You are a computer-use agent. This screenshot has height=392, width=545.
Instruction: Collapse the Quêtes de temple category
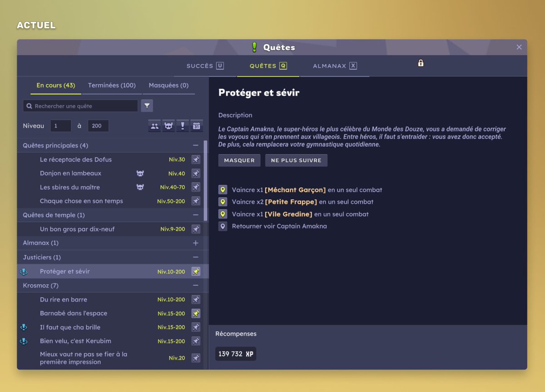[196, 215]
